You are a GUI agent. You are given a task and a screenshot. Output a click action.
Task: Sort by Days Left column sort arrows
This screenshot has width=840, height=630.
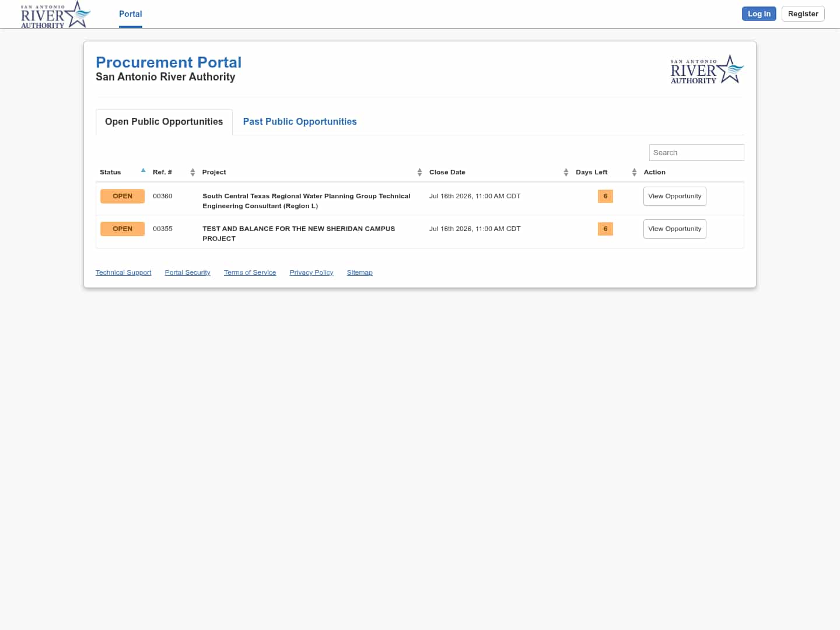tap(634, 172)
